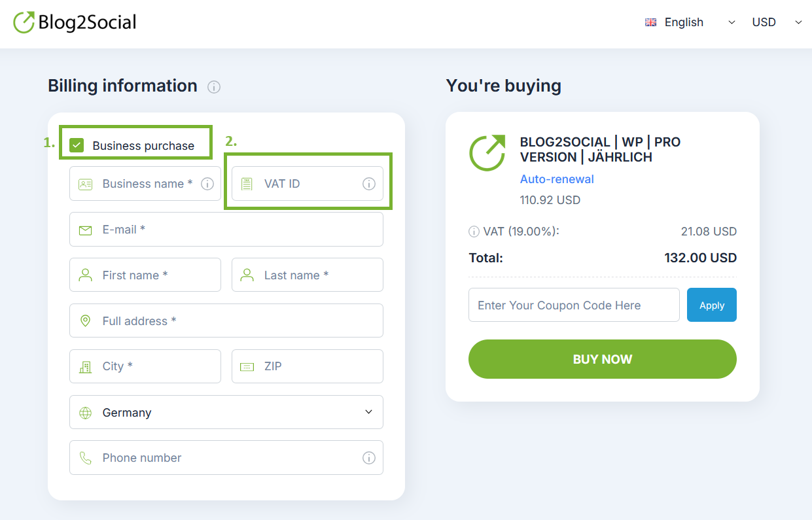Image resolution: width=812 pixels, height=520 pixels.
Task: Click info icon next to VAT (19.00%)
Action: 474,232
